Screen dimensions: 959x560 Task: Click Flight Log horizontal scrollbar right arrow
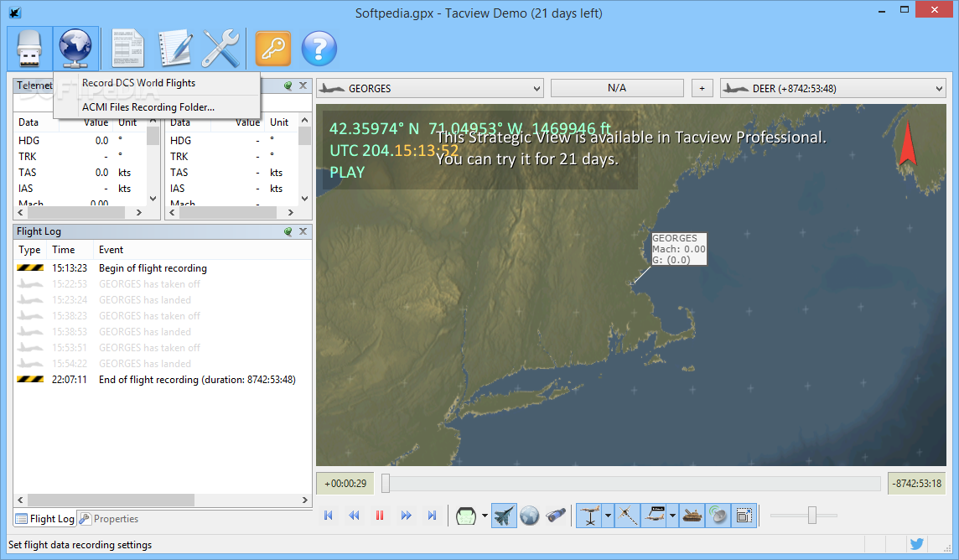point(304,500)
